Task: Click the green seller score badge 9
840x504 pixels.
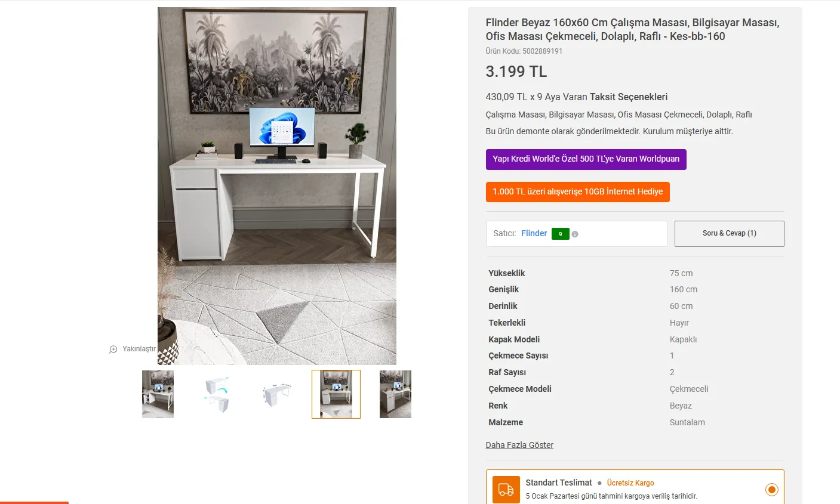Action: click(x=560, y=234)
